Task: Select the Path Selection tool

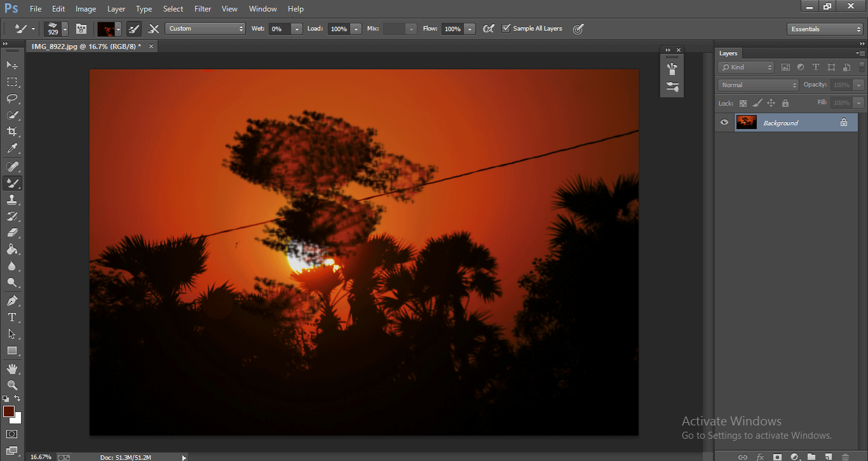Action: (12, 333)
